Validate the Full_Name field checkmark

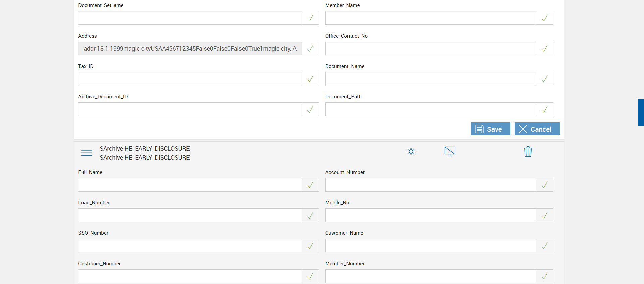pyautogui.click(x=310, y=185)
